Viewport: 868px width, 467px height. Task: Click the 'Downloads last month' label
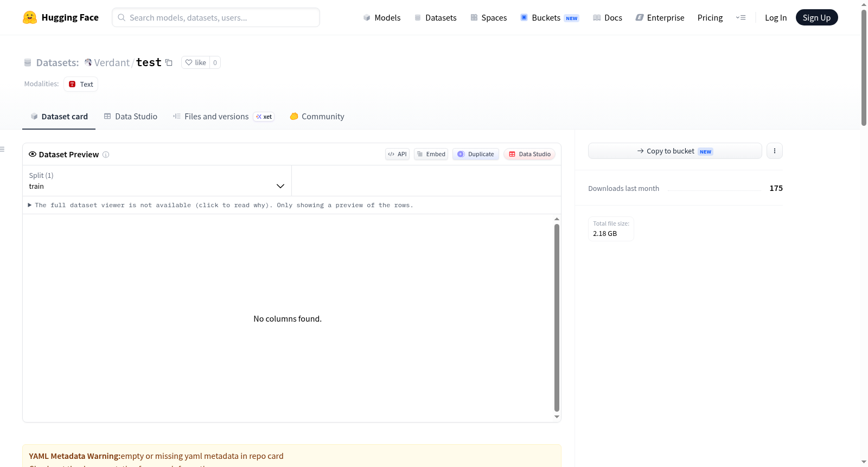tap(624, 188)
